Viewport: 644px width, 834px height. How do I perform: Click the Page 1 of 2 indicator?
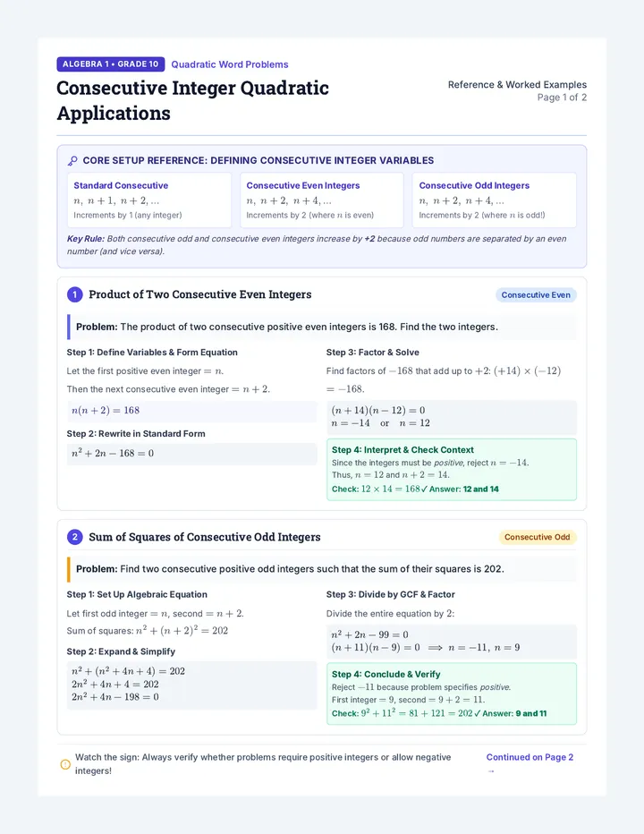tap(562, 98)
